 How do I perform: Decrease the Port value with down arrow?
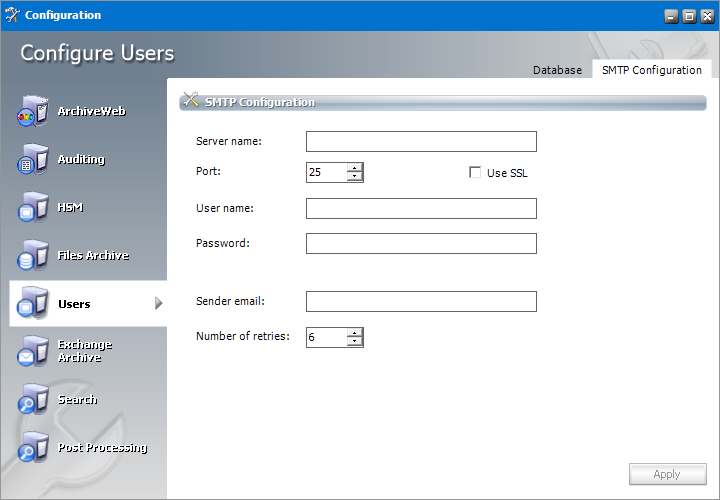354,176
